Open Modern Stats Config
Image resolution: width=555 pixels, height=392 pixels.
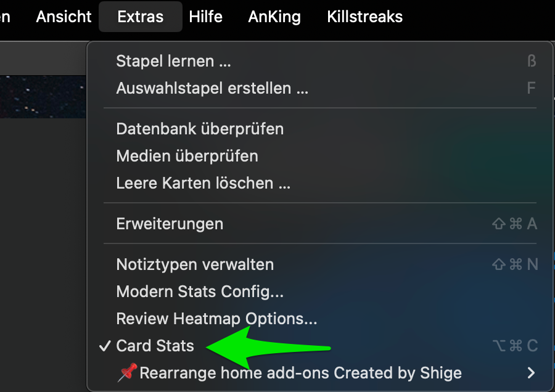tap(200, 292)
